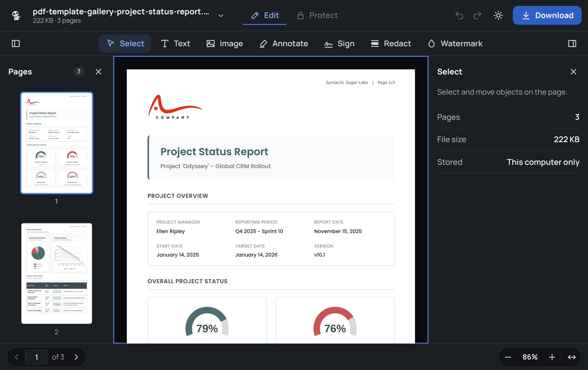Download the PDF file
This screenshot has height=370, width=588.
(x=547, y=15)
